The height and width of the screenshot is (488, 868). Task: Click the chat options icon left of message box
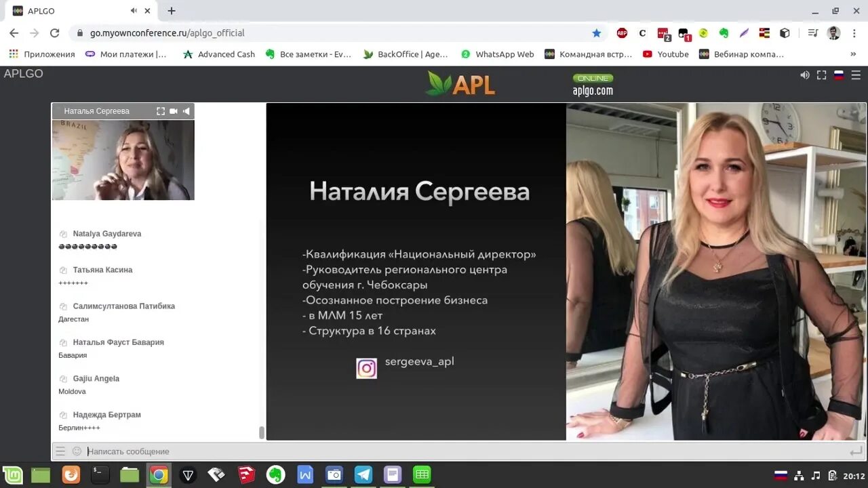60,451
